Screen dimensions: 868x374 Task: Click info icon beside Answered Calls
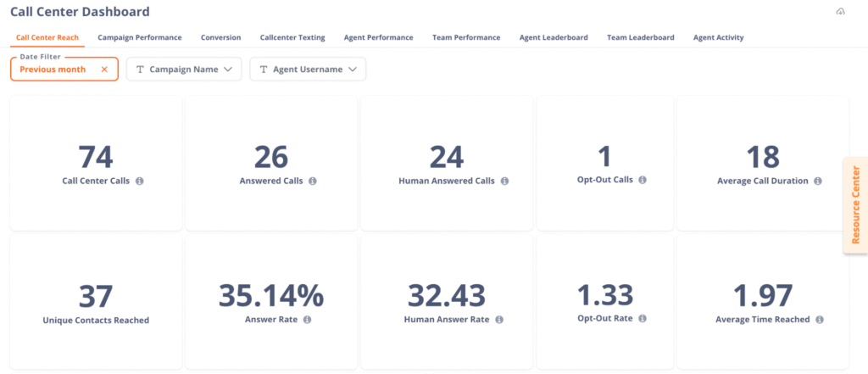pos(313,181)
